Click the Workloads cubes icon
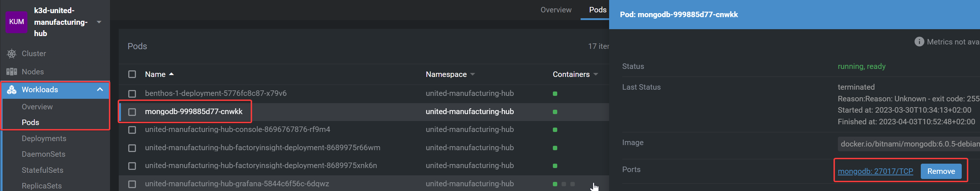The height and width of the screenshot is (191, 980). (12, 90)
